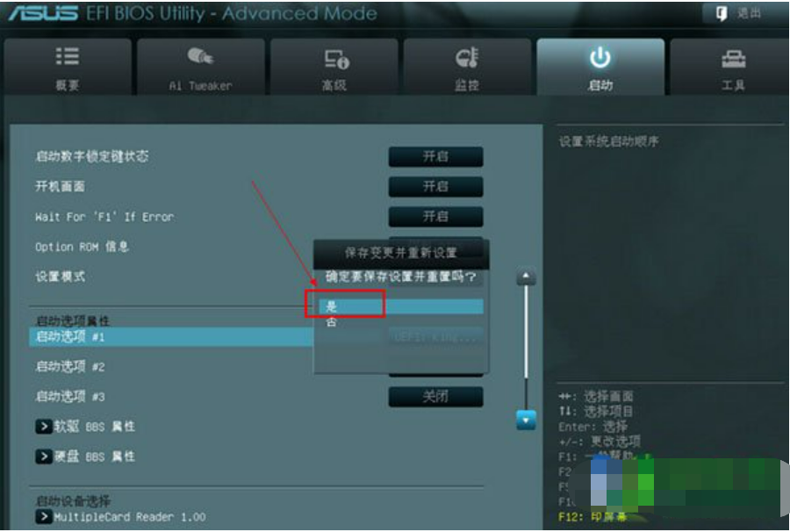The width and height of the screenshot is (790, 532).
Task: Expand 软驱 BBS 属性 submenu
Action: [85, 427]
